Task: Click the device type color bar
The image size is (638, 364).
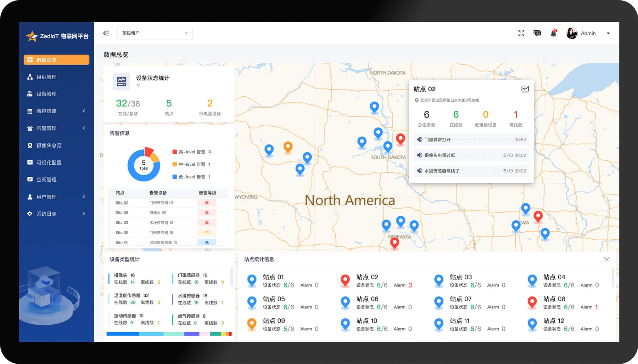Action: 169,334
